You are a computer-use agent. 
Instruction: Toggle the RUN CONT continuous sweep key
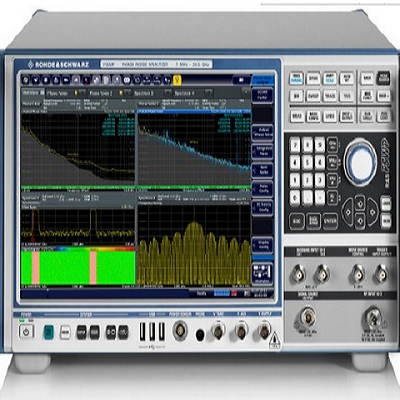pyautogui.click(x=384, y=116)
